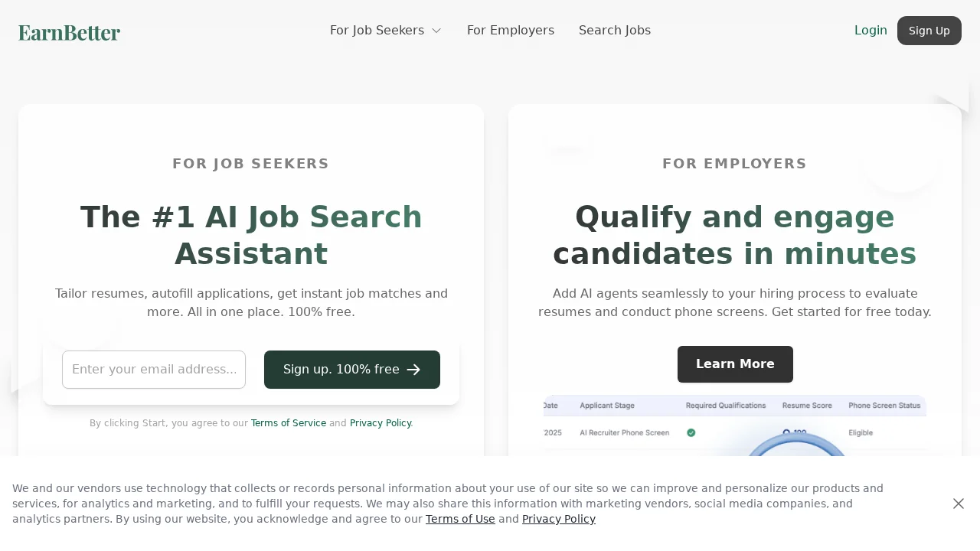Open Search Jobs from the top navigation
This screenshot has height=551, width=980.
(615, 31)
